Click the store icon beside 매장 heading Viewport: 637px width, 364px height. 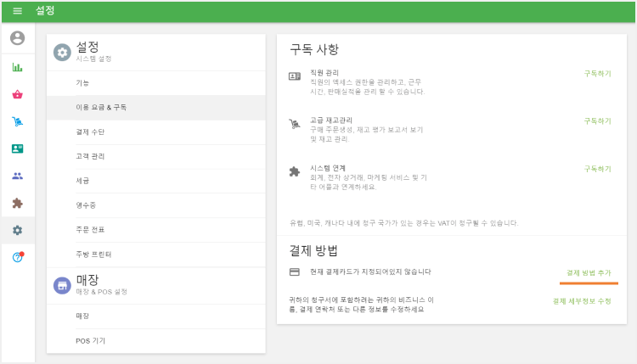pos(62,286)
